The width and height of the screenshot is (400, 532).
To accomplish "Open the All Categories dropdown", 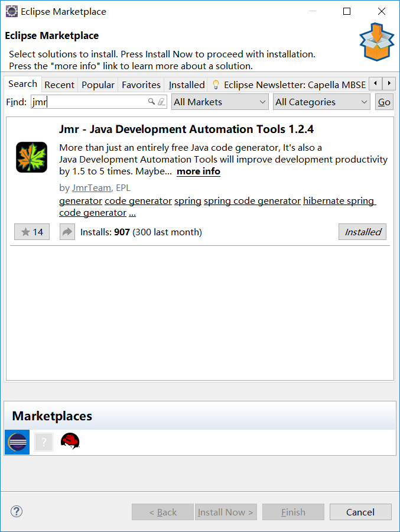I will pyautogui.click(x=321, y=102).
